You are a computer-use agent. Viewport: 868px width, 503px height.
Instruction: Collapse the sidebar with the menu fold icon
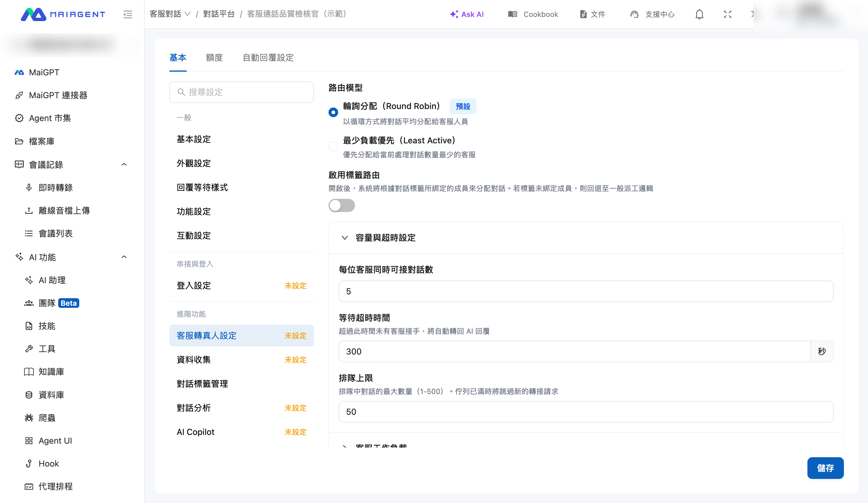(128, 14)
